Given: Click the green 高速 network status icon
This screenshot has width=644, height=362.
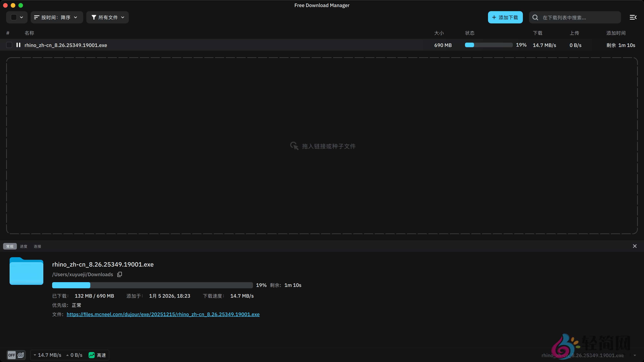Looking at the screenshot, I should (x=91, y=355).
